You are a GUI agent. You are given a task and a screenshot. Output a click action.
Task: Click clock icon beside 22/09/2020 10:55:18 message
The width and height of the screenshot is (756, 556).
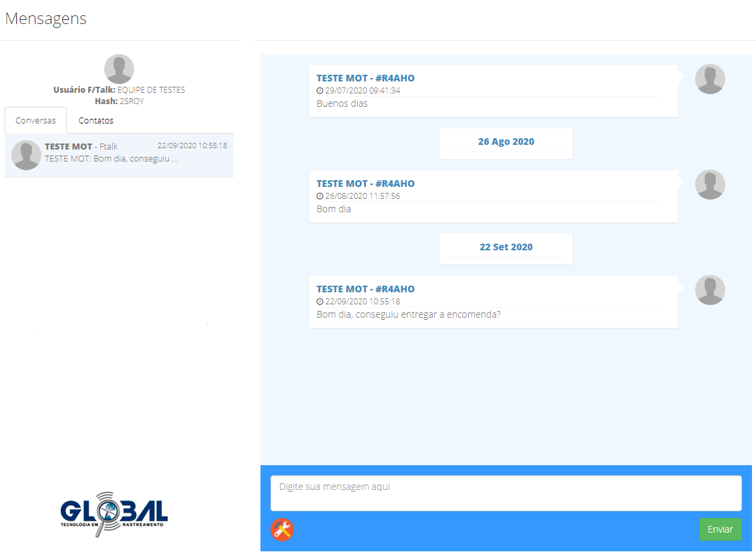click(320, 302)
